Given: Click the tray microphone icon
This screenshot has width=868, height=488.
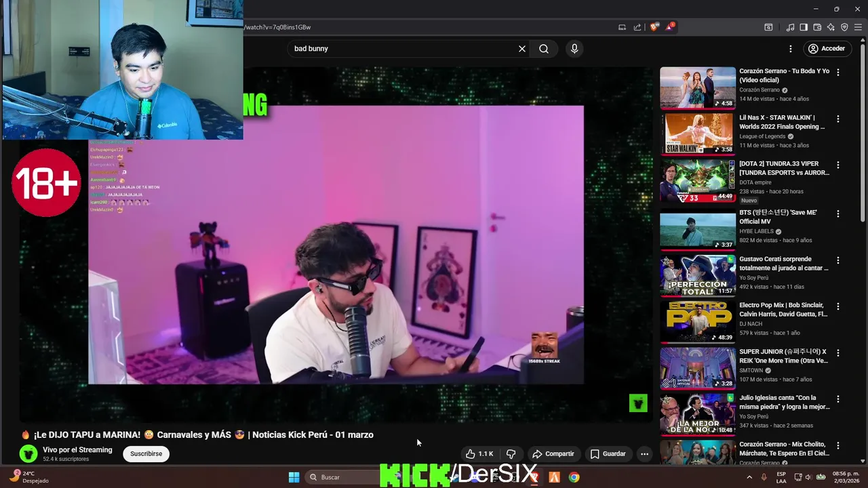Looking at the screenshot, I should [764, 477].
